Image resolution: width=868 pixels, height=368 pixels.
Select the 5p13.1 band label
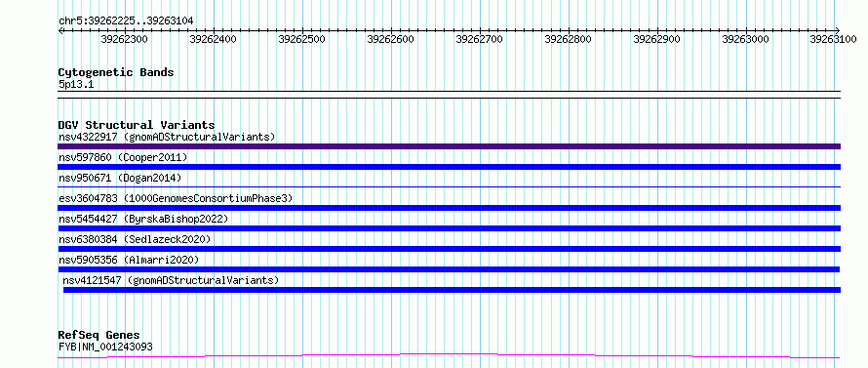pos(76,85)
